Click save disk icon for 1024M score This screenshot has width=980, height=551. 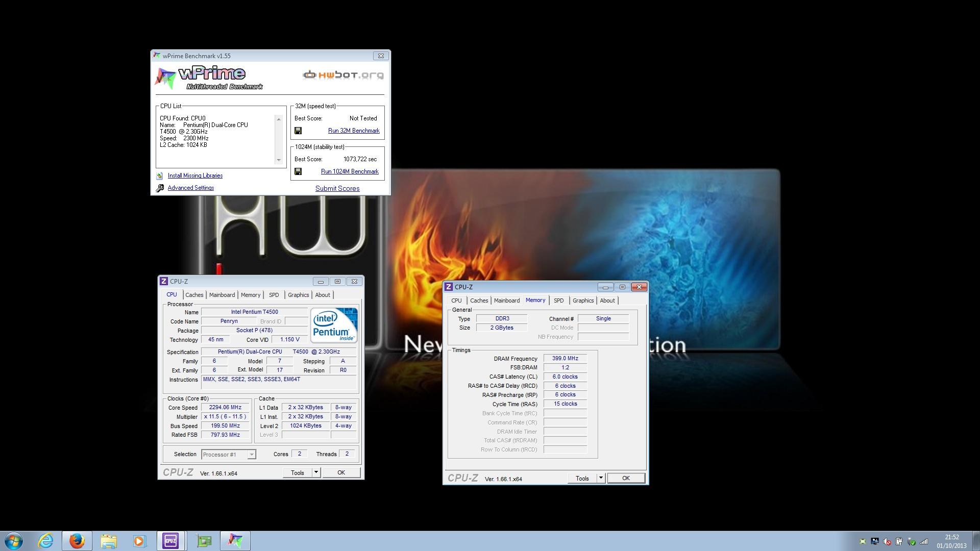[298, 171]
